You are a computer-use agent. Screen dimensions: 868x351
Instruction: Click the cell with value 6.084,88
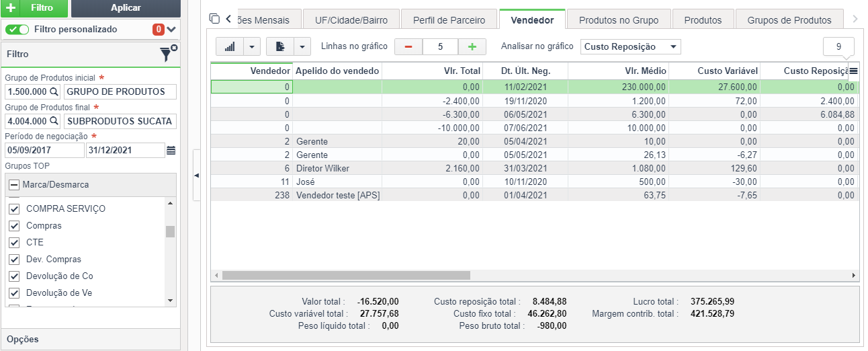(x=810, y=114)
